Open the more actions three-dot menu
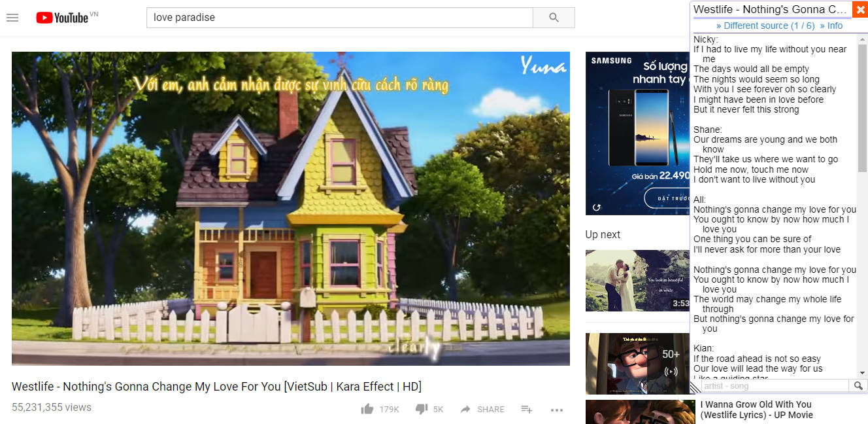868x424 pixels. pos(557,410)
